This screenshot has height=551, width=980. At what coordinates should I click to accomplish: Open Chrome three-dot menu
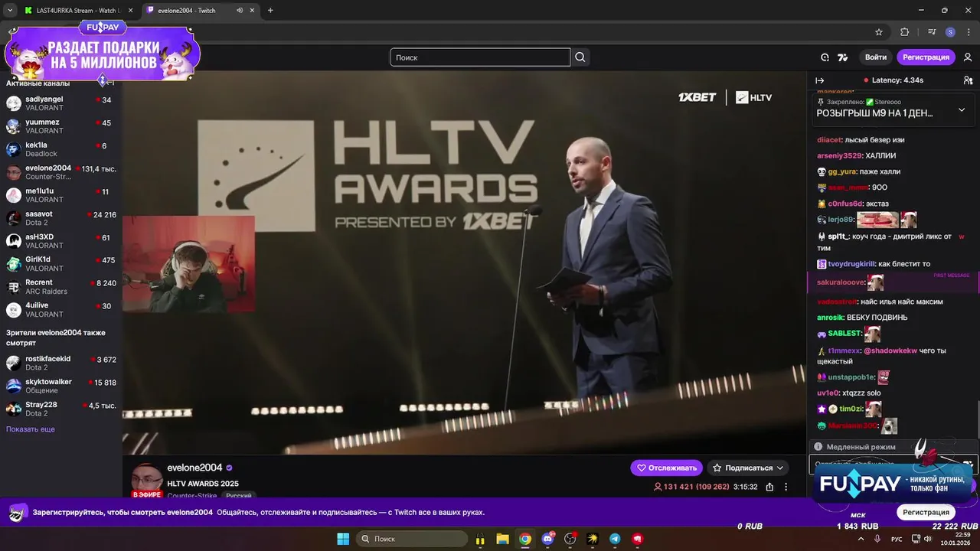967,32
